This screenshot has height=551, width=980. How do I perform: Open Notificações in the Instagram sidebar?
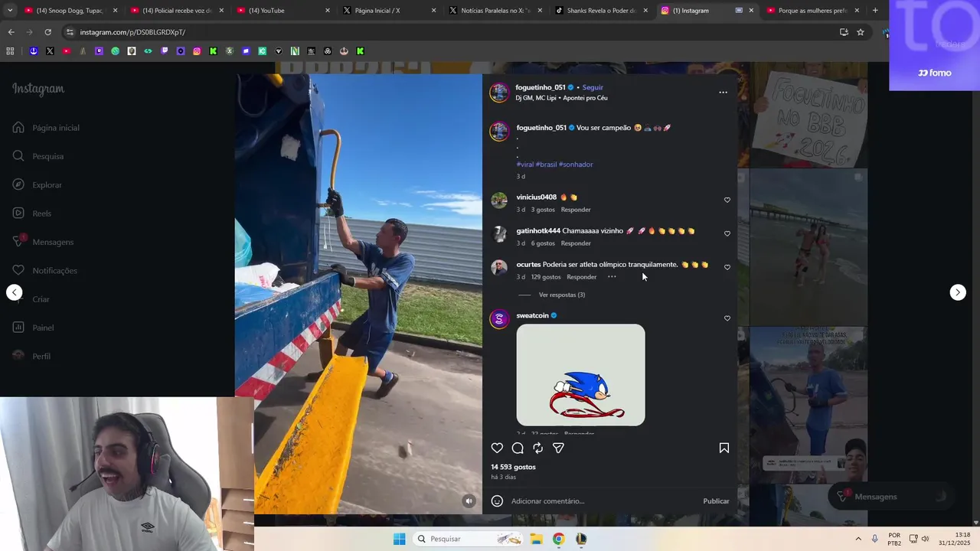(x=45, y=271)
